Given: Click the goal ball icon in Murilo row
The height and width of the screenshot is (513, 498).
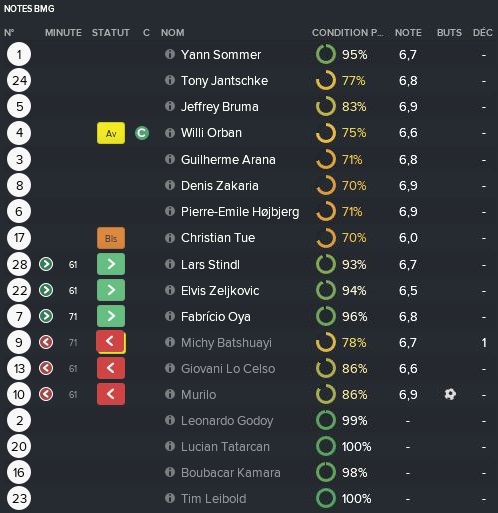Looking at the screenshot, I should [450, 394].
